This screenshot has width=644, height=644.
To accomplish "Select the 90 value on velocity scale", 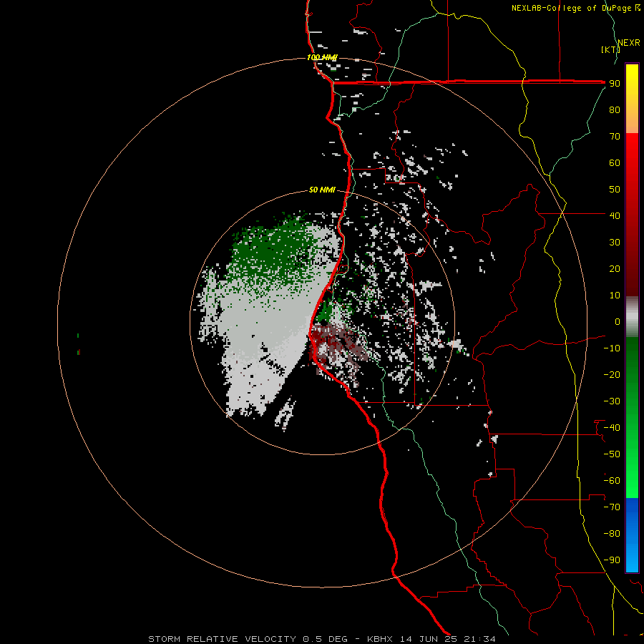I will [x=615, y=84].
